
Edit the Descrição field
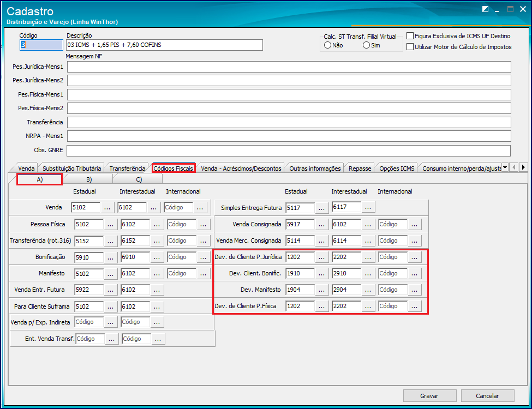click(165, 45)
